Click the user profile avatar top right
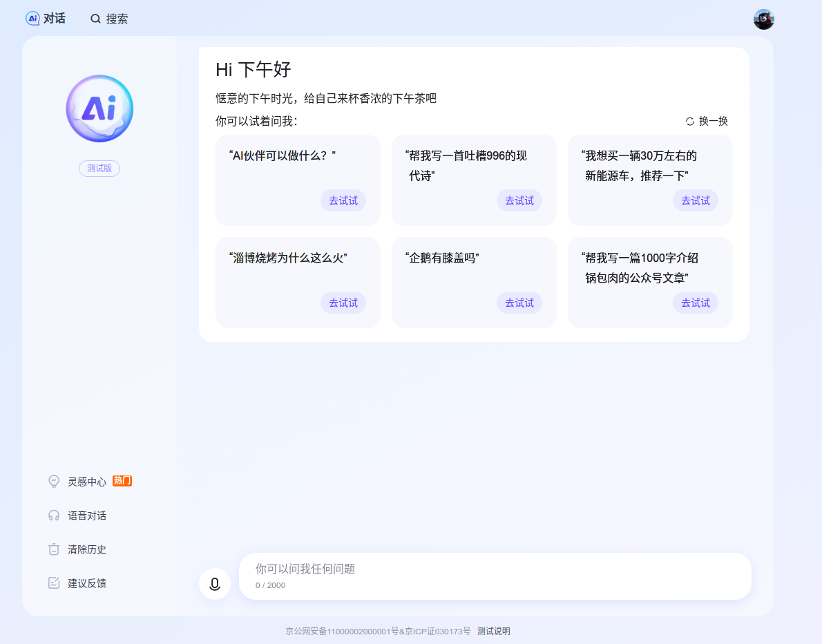822x644 pixels. [763, 19]
